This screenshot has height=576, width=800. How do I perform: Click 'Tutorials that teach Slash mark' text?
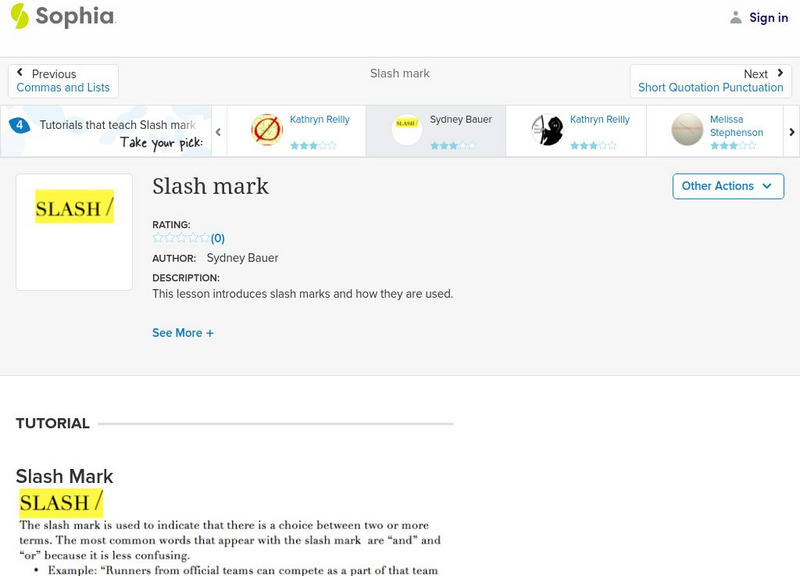(x=118, y=125)
